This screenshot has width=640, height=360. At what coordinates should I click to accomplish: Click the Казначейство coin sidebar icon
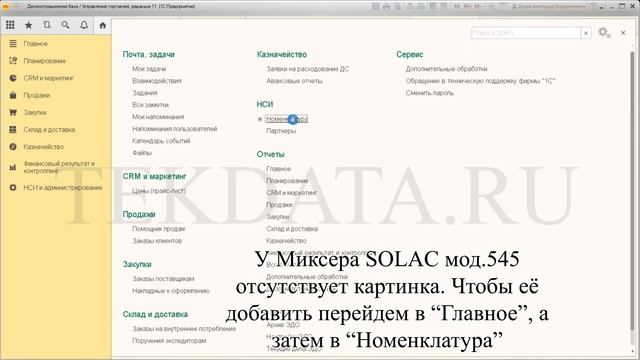click(13, 147)
